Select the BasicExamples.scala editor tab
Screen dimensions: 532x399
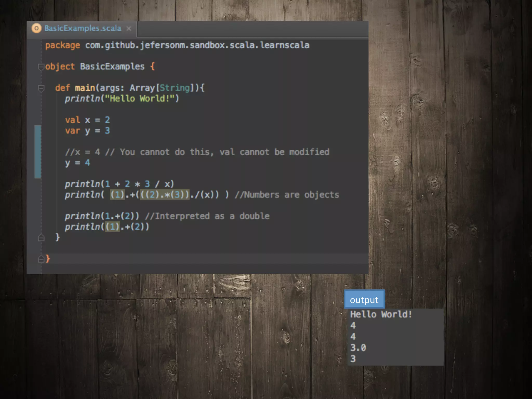click(x=83, y=28)
